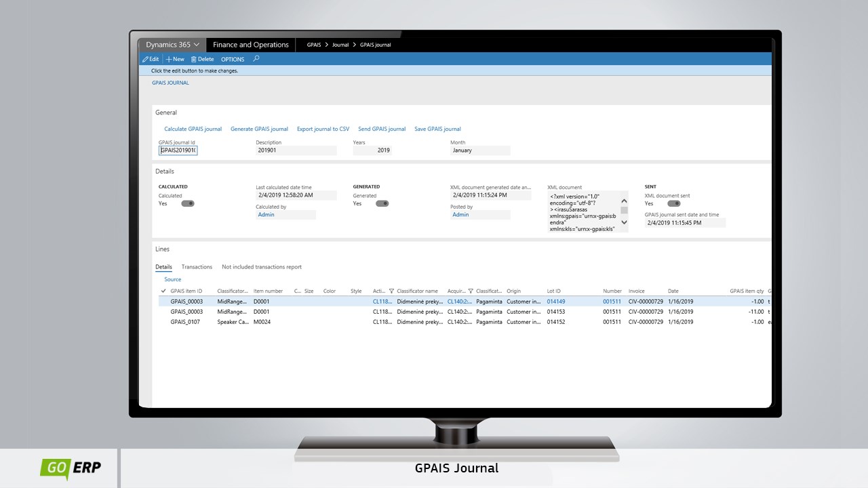Click the Acquir... column filter icon
This screenshot has height=488, width=868.
coord(471,291)
